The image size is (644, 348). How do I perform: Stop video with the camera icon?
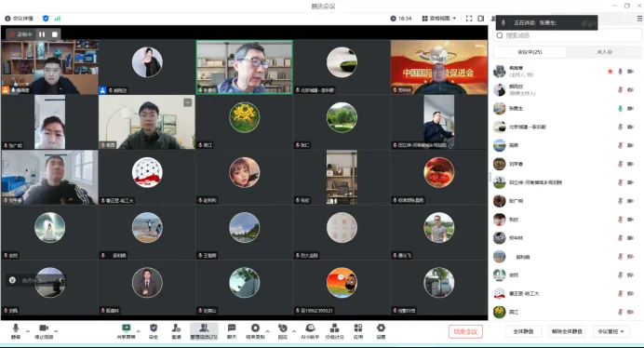[44, 331]
